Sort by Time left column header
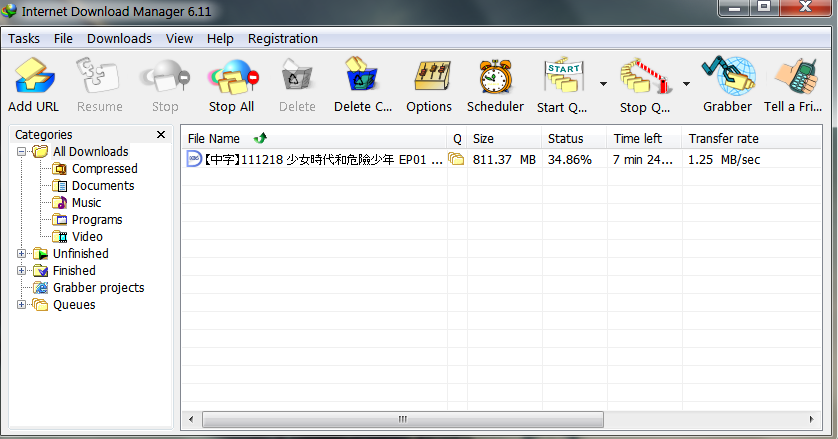The width and height of the screenshot is (838, 439). coord(645,138)
